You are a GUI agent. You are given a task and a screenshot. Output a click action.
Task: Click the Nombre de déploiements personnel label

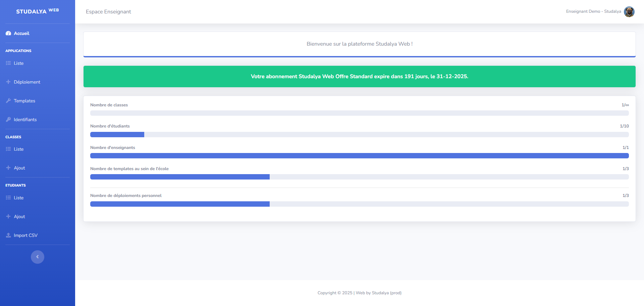[x=126, y=196]
